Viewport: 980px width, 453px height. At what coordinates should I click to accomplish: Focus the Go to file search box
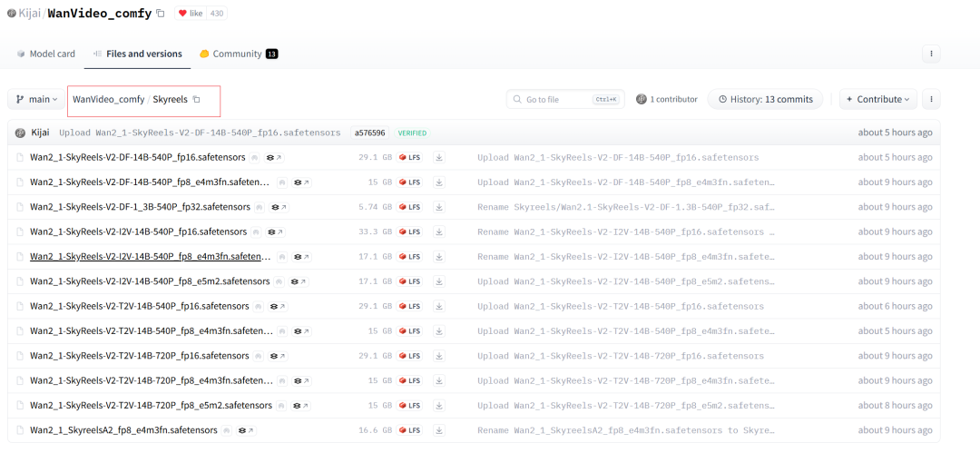pyautogui.click(x=565, y=99)
